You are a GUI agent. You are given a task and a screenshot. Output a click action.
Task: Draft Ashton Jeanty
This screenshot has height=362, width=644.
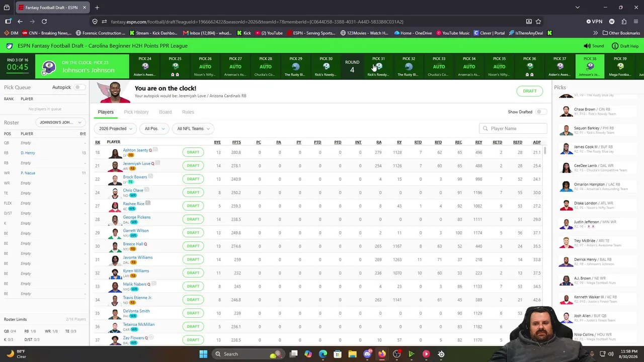point(193,152)
